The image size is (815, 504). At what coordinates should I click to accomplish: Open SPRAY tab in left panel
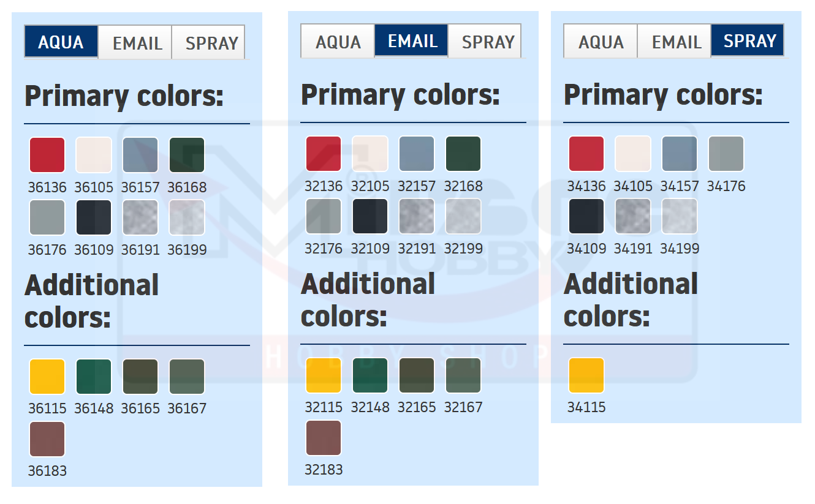(208, 43)
